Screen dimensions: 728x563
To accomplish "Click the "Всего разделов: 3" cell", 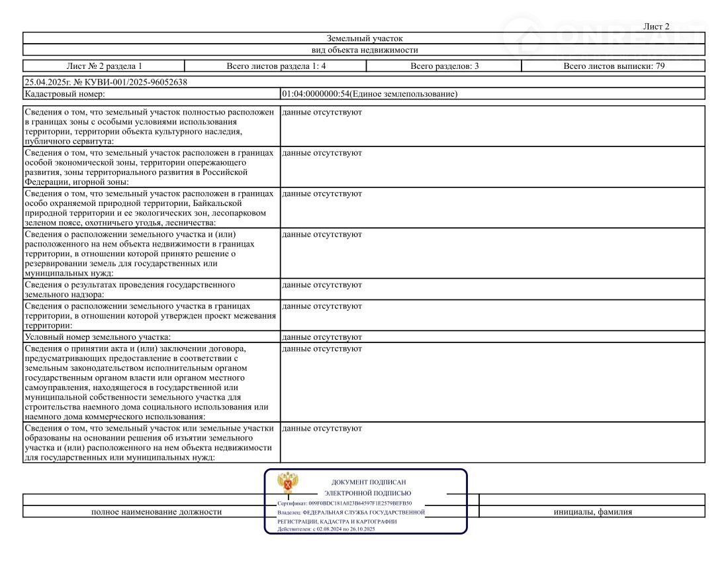I will pyautogui.click(x=444, y=66).
